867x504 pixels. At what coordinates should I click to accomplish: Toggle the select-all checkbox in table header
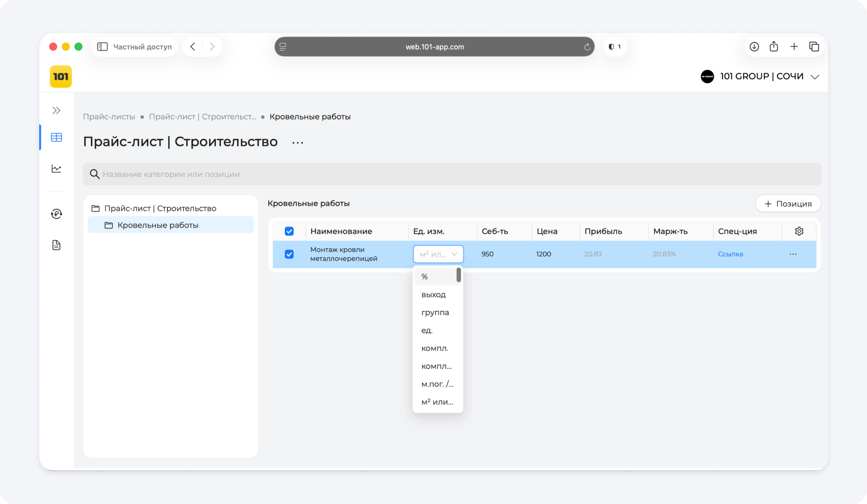coord(289,231)
